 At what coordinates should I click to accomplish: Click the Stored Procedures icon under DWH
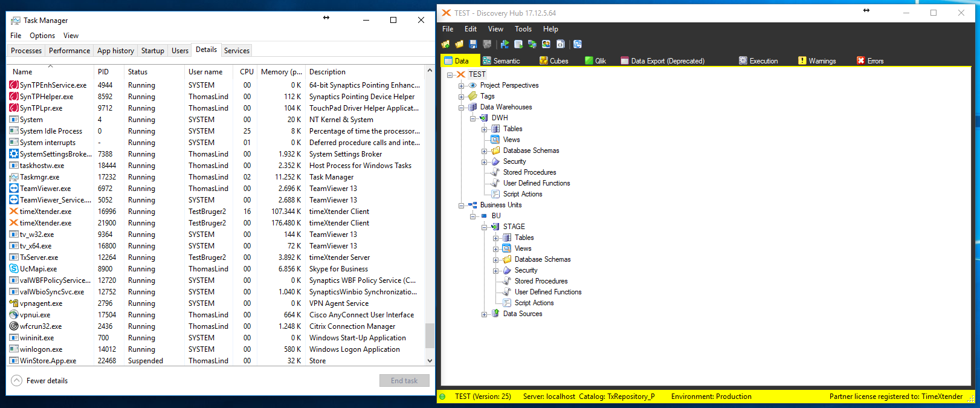pos(495,172)
